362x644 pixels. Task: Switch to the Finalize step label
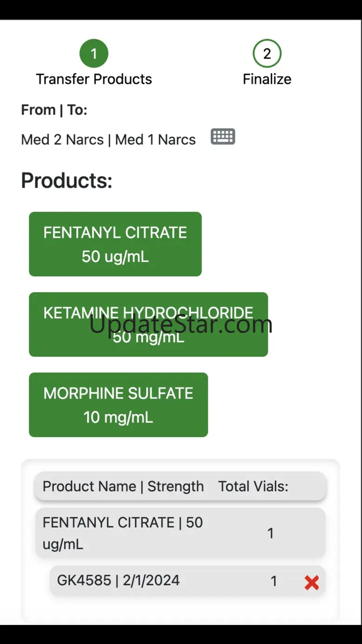267,79
